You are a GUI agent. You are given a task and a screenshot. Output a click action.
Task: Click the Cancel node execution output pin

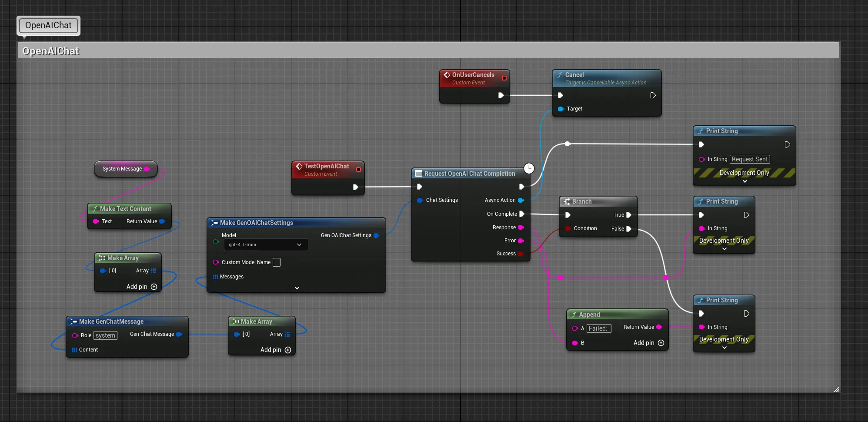pyautogui.click(x=653, y=95)
